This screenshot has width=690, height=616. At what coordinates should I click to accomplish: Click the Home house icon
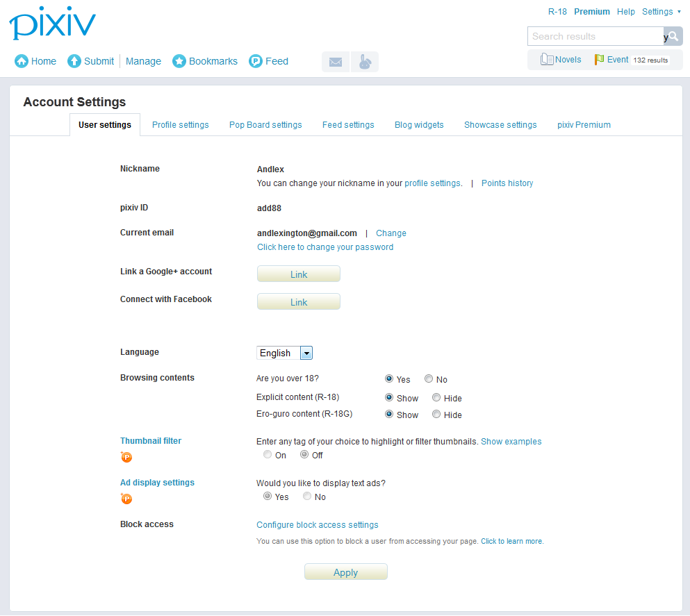[x=22, y=61]
